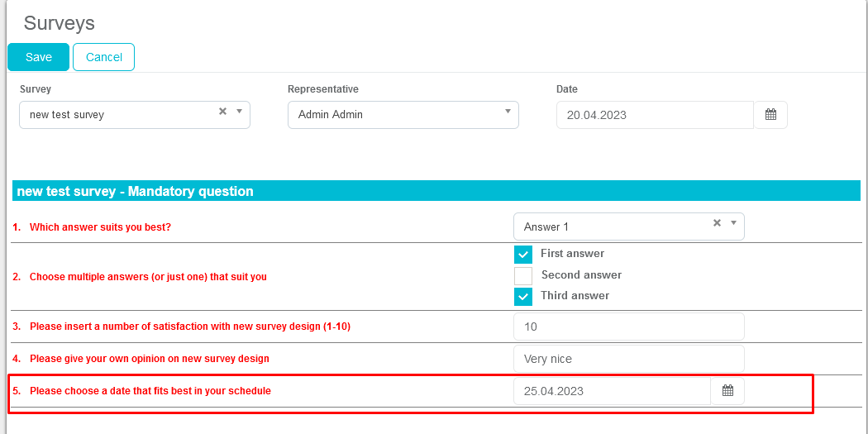This screenshot has height=434, width=868.
Task: Expand the 'Answer 1' dropdown arrow
Action: click(x=733, y=223)
